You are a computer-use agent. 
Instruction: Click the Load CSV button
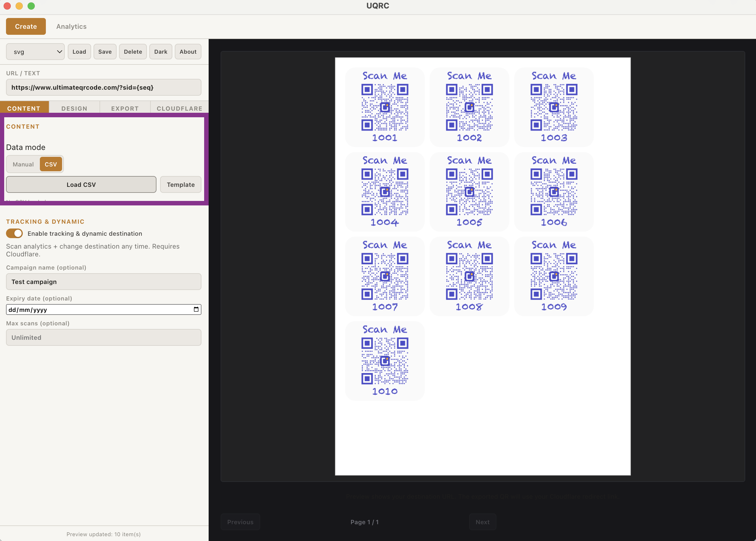tap(81, 184)
